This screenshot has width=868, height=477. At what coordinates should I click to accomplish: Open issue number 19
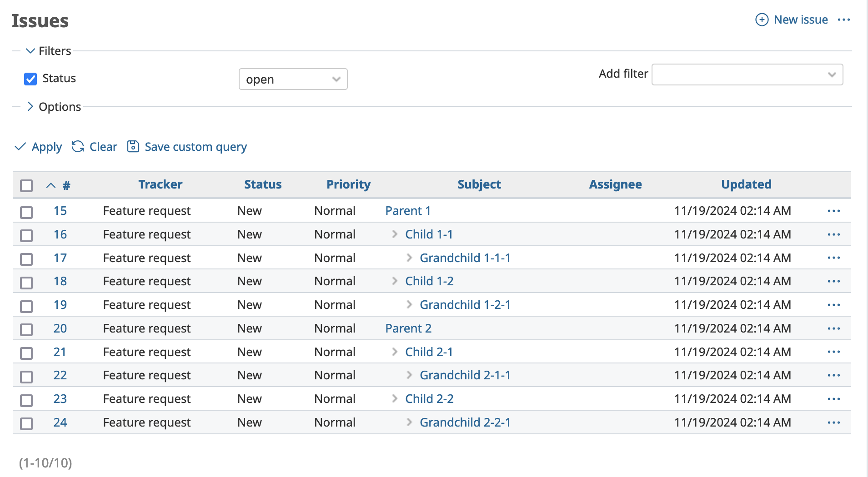pos(60,305)
